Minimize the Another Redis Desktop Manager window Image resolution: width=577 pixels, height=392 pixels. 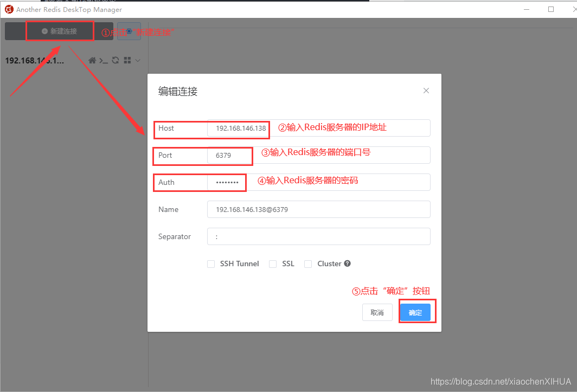(527, 9)
